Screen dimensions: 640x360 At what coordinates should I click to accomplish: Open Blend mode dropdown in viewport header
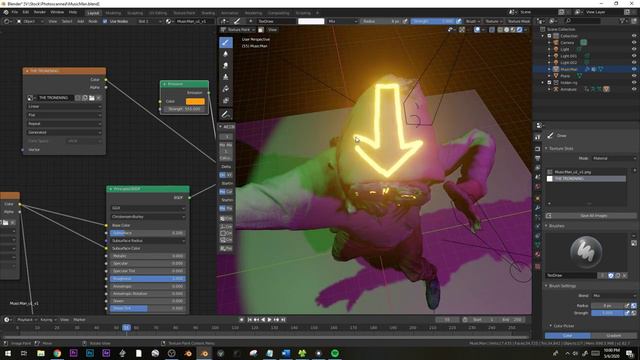coord(343,21)
